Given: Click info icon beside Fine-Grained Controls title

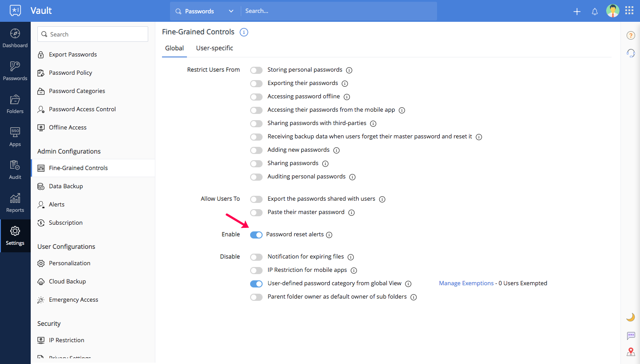Looking at the screenshot, I should coord(243,32).
